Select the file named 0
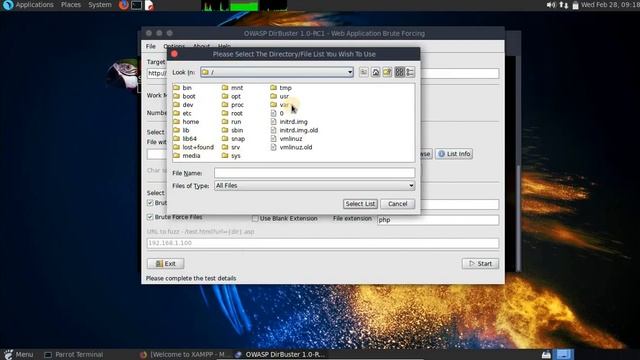The image size is (640, 360). click(277, 113)
